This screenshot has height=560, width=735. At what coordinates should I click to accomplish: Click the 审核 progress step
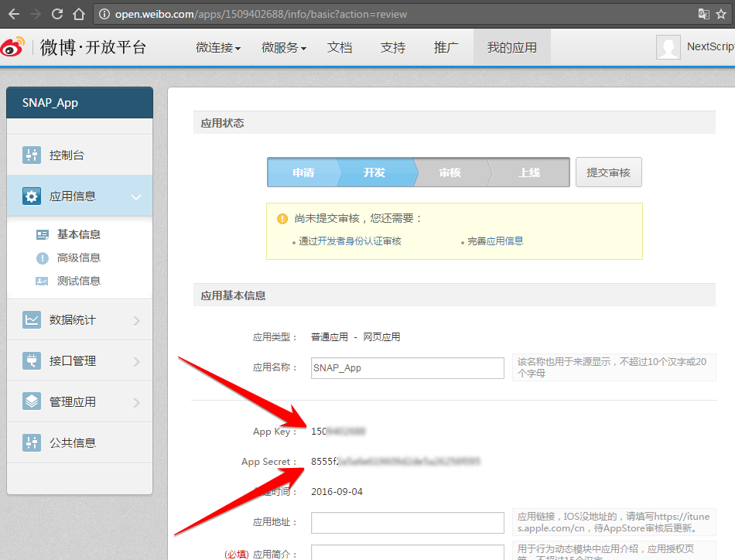450,172
